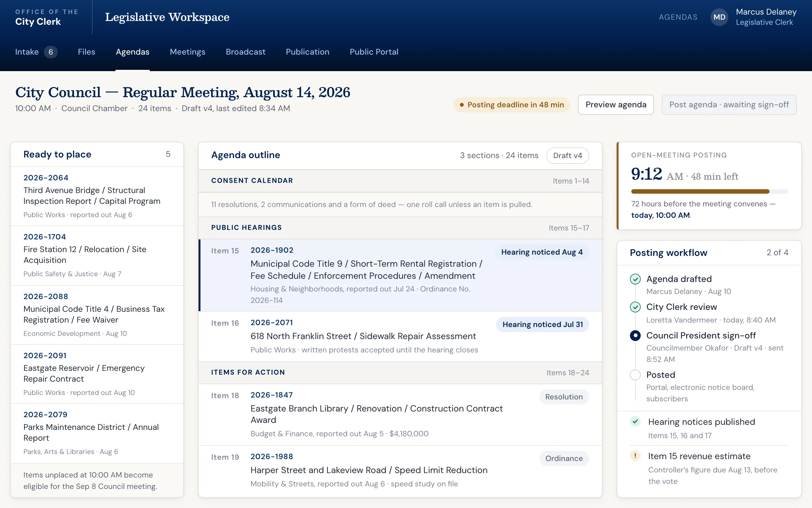Click the Ready to place heading
Image resolution: width=812 pixels, height=508 pixels.
pos(57,155)
